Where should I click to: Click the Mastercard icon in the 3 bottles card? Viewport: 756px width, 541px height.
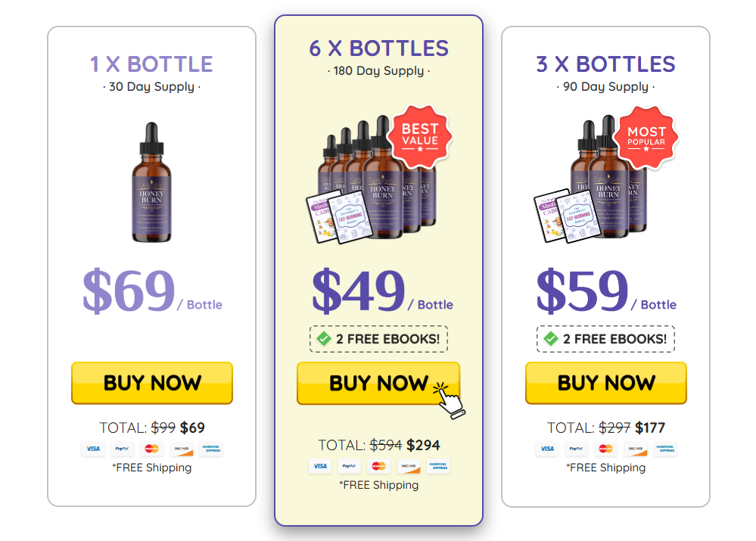click(606, 449)
